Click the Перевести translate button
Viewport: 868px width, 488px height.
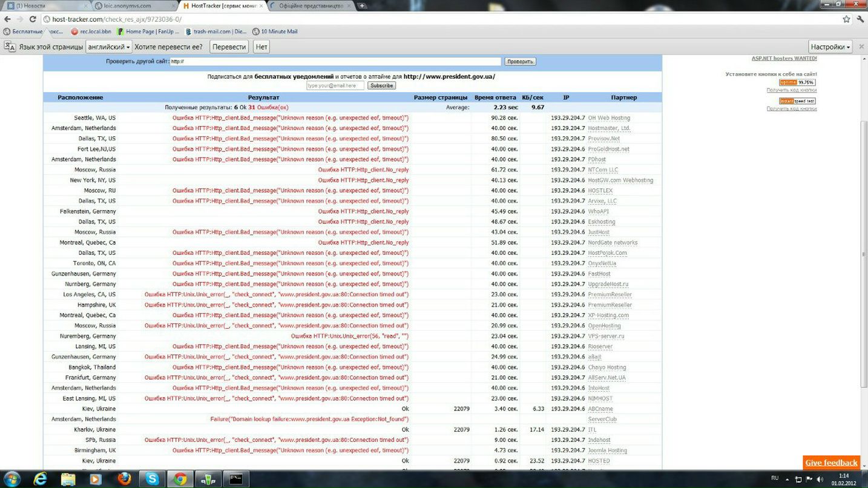229,47
